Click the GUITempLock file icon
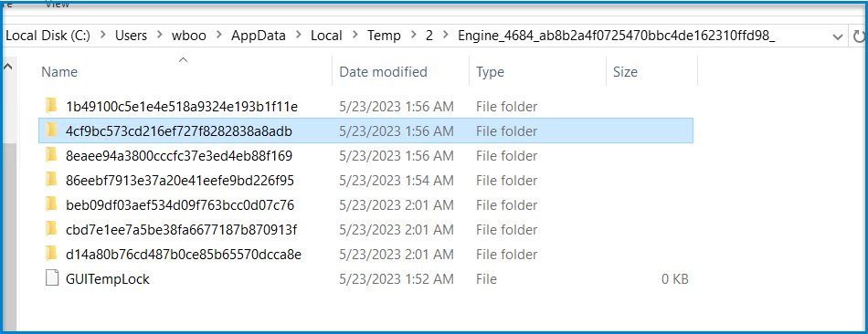 coord(51,279)
